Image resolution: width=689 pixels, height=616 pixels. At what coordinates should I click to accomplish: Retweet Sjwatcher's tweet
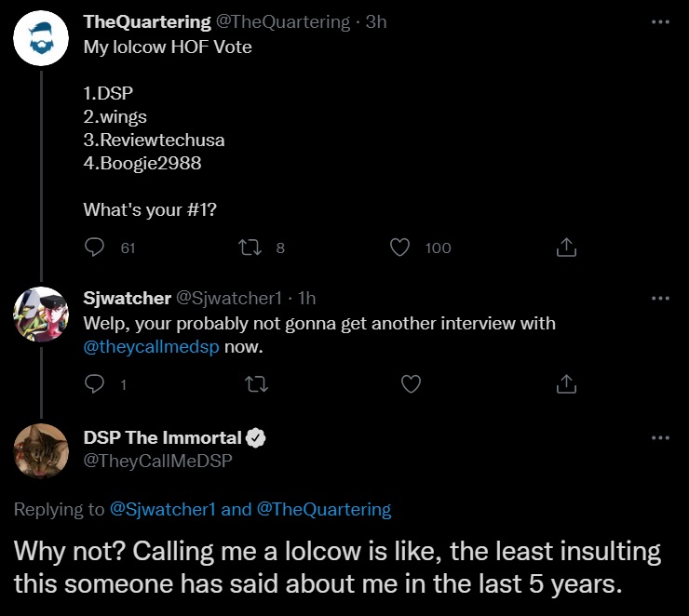[257, 384]
